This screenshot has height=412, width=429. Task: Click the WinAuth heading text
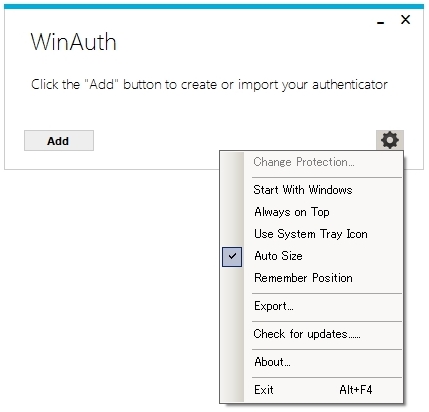(x=73, y=42)
